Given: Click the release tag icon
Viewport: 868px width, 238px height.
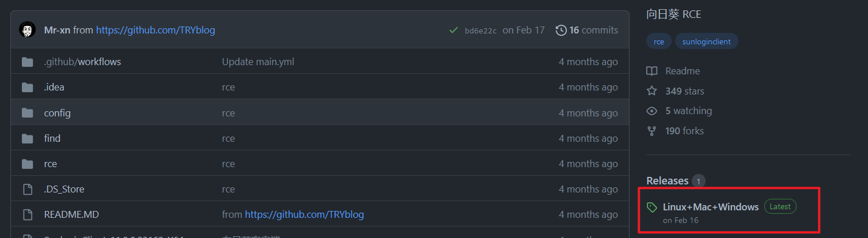Looking at the screenshot, I should tap(652, 207).
